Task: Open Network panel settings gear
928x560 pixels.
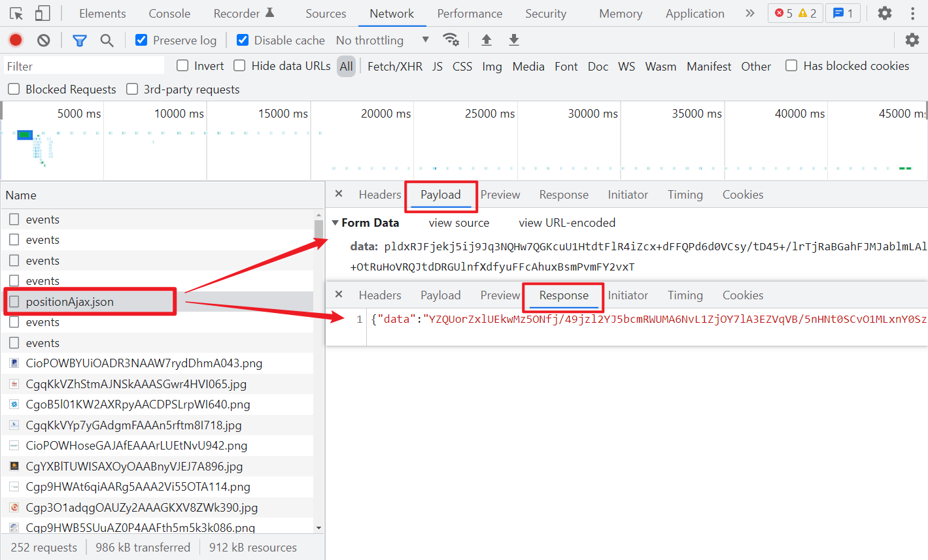Action: pyautogui.click(x=912, y=40)
